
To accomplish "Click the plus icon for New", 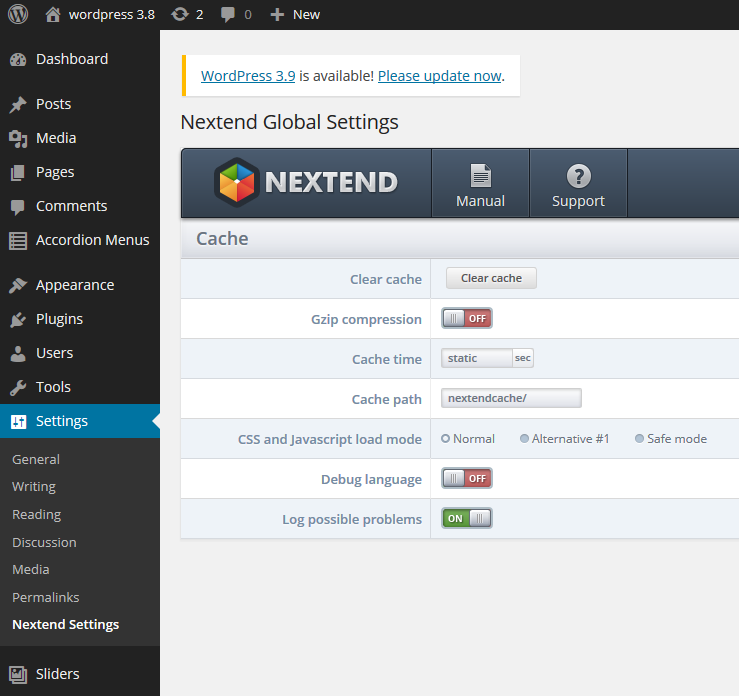I will pos(277,15).
